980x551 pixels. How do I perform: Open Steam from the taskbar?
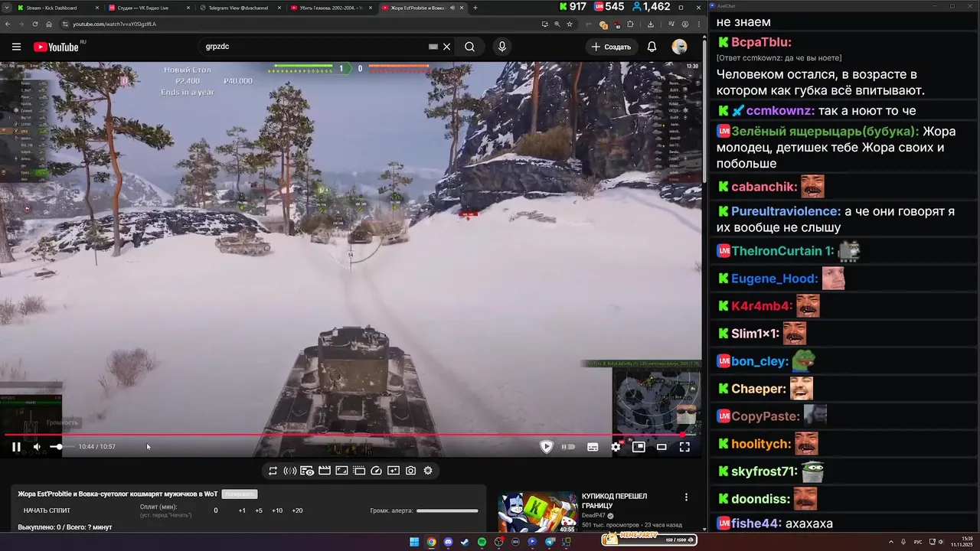click(x=465, y=542)
